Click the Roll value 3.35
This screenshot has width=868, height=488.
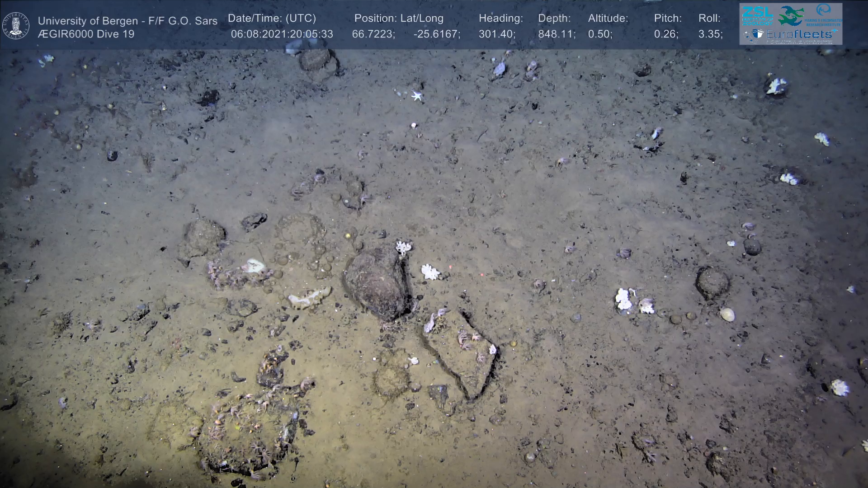coord(710,34)
